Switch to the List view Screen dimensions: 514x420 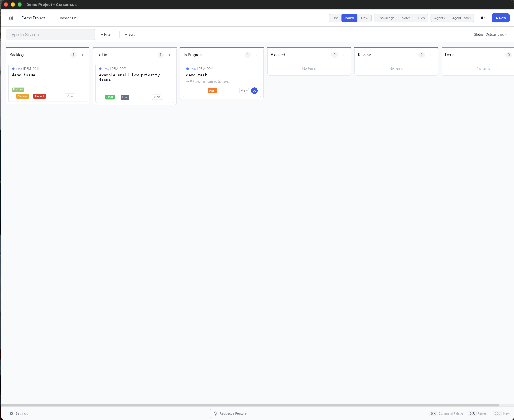[334, 18]
